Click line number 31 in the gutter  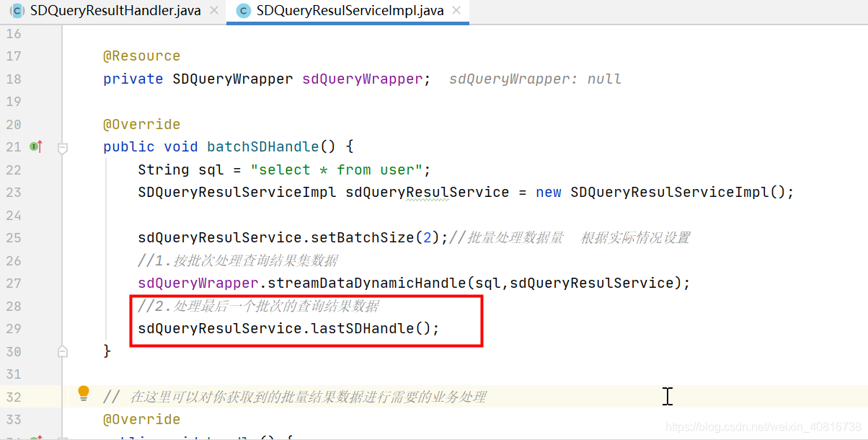coord(14,374)
